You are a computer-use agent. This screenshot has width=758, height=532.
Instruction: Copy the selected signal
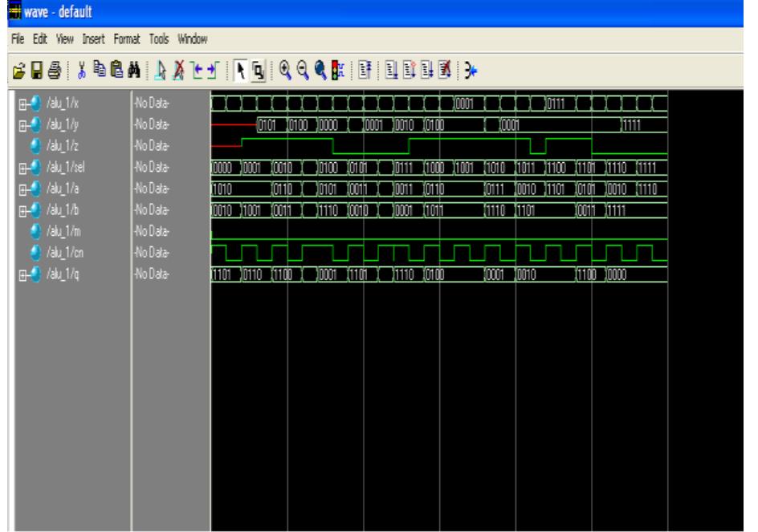coord(99,69)
